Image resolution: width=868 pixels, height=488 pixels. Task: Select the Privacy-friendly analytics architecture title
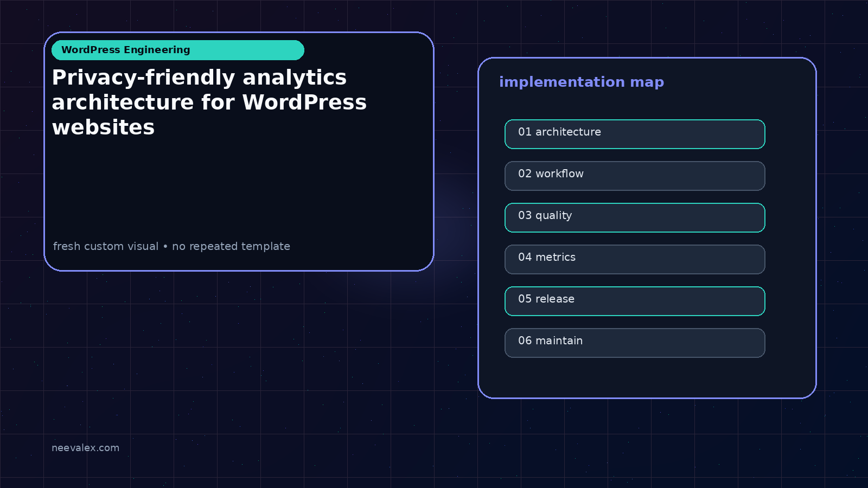tap(209, 102)
